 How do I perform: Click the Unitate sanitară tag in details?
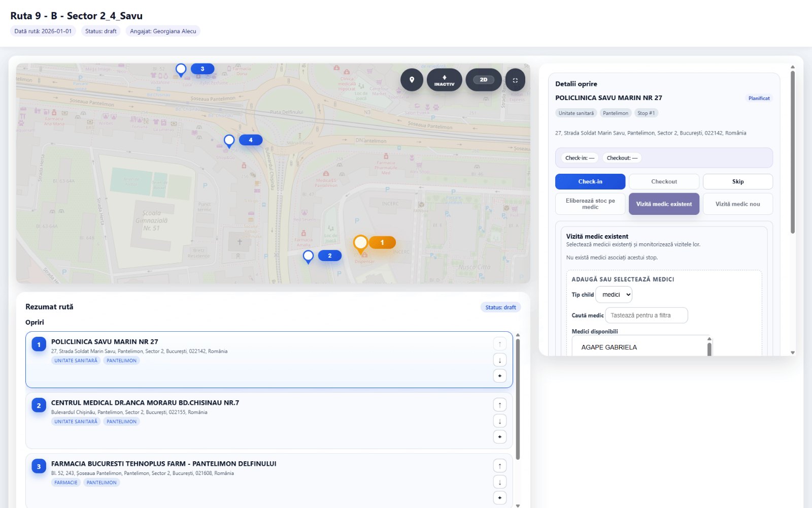(x=576, y=113)
